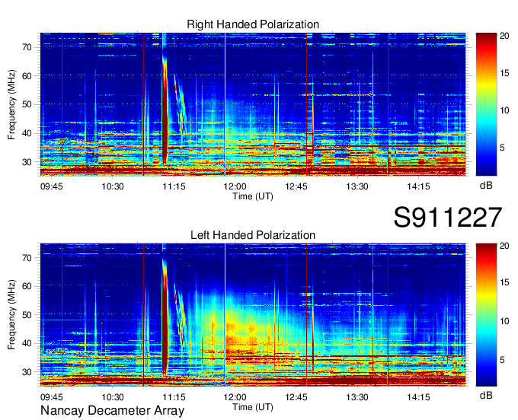Click the 30 MHz tick of Left Handed plot
Image resolution: width=518 pixels, height=420 pixels.
pyautogui.click(x=27, y=372)
